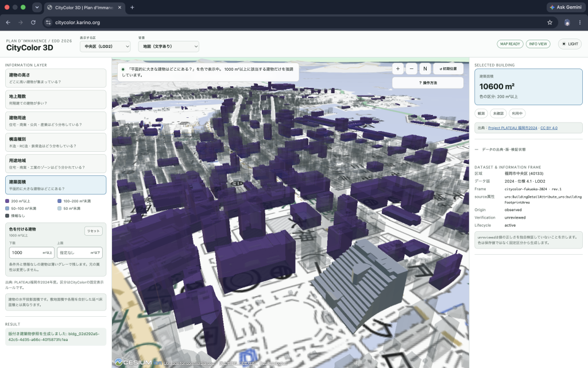Select the 建物の高さ information layer

[56, 78]
